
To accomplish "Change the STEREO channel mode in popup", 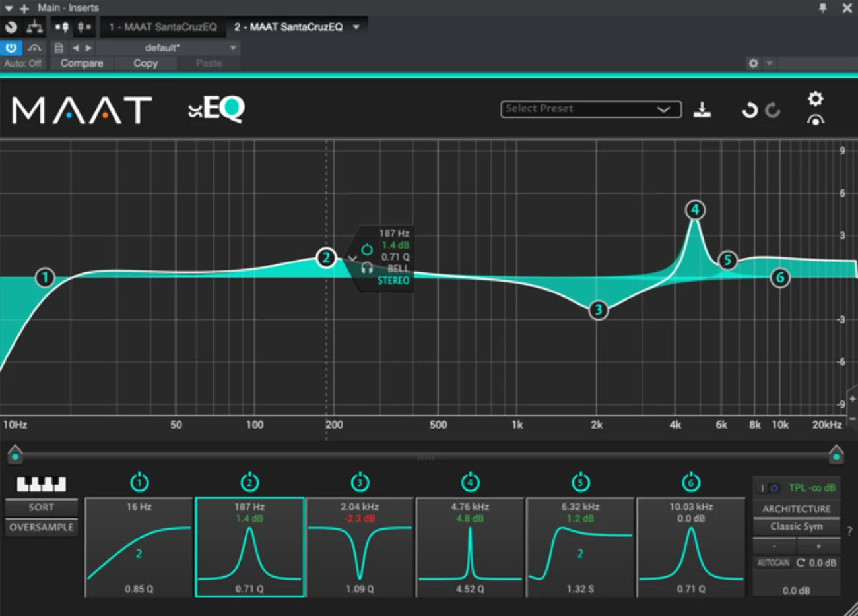I will (393, 280).
